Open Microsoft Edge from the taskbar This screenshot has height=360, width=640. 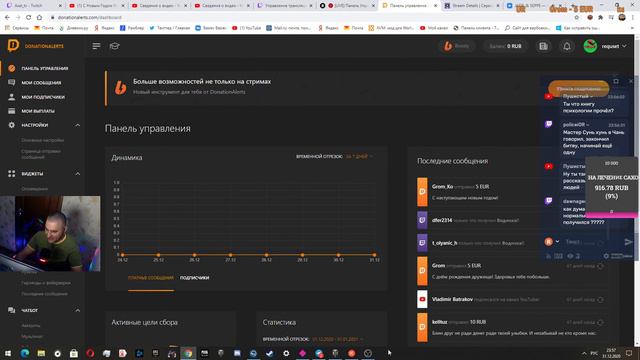tap(24, 353)
